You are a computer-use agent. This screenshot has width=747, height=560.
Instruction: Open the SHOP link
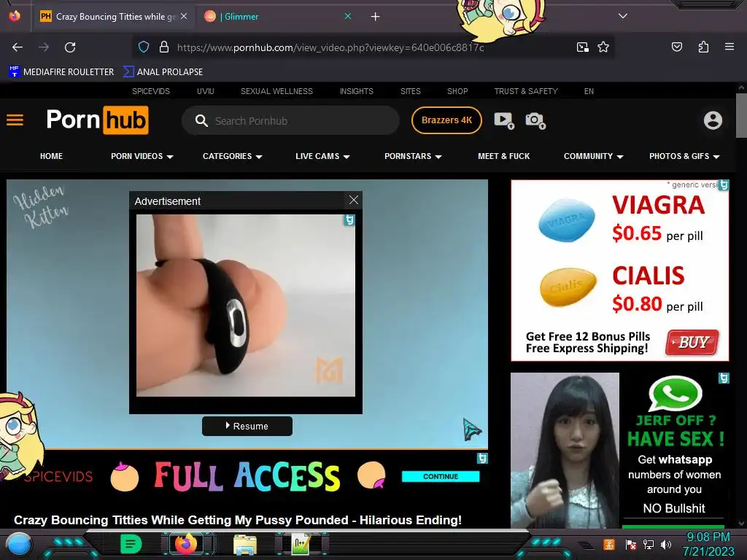(457, 91)
